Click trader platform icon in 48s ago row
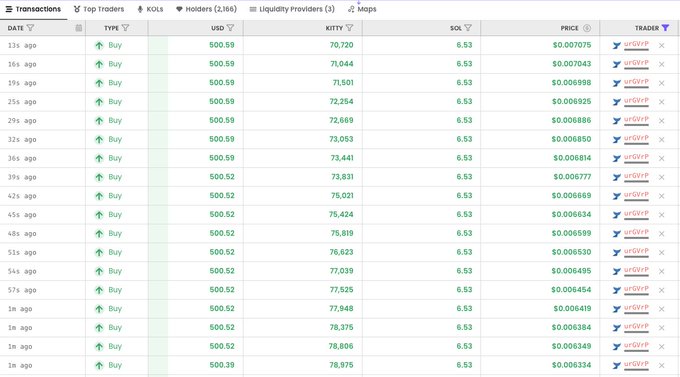The height and width of the screenshot is (377, 680). point(617,234)
